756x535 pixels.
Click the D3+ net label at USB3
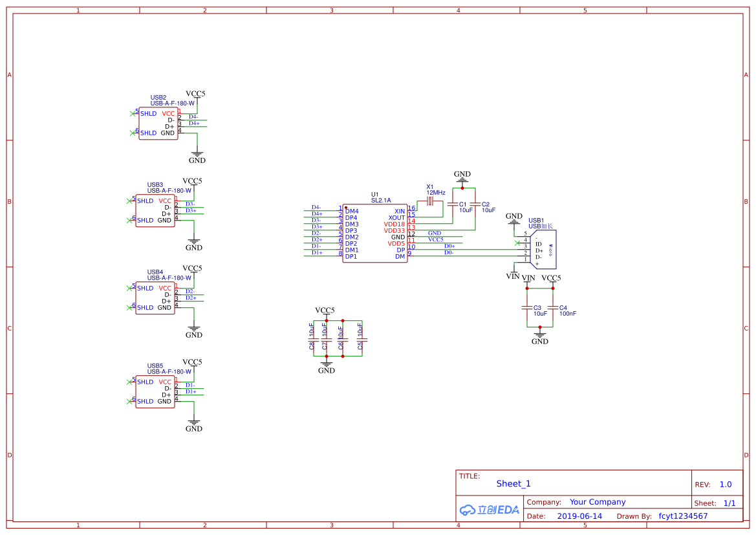point(191,210)
